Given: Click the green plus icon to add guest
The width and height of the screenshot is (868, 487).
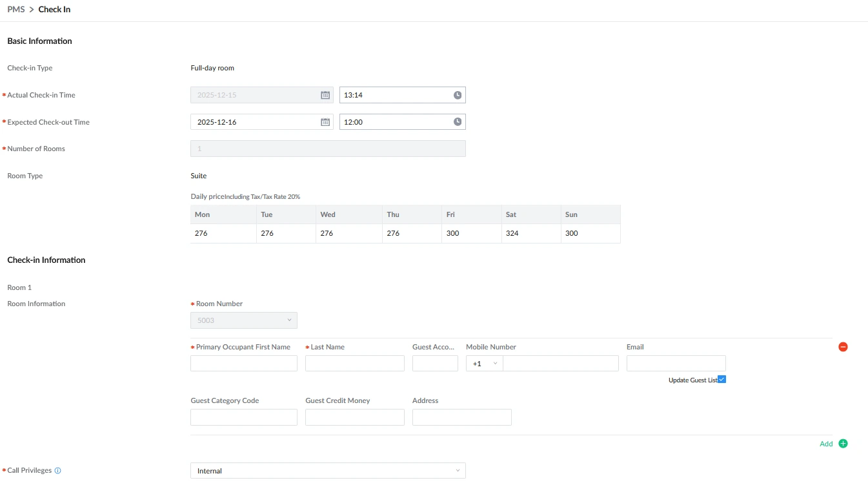Looking at the screenshot, I should (x=843, y=444).
